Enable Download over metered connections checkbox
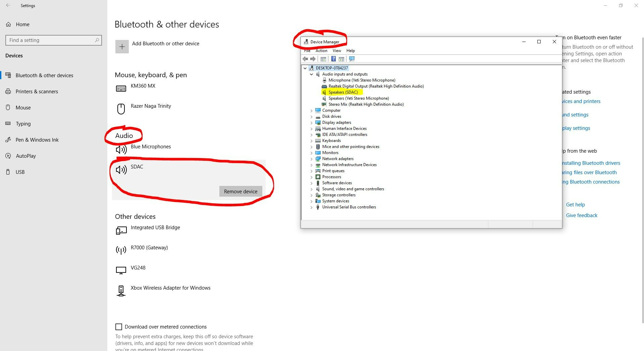 (119, 327)
